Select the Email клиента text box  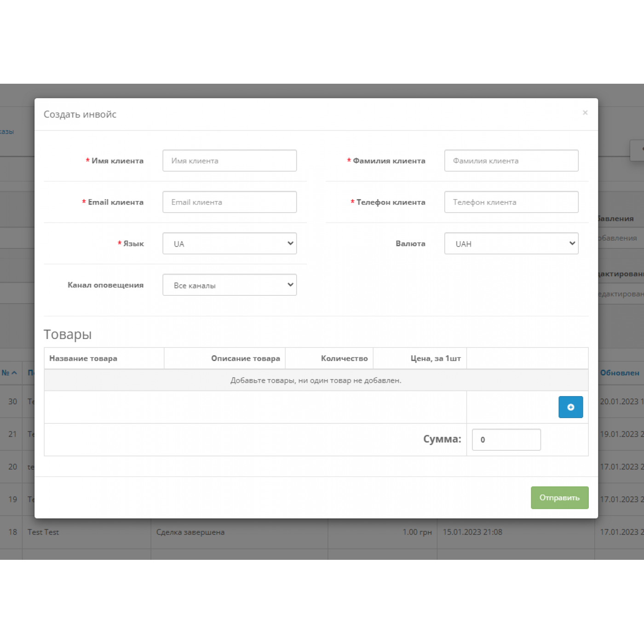click(x=230, y=202)
